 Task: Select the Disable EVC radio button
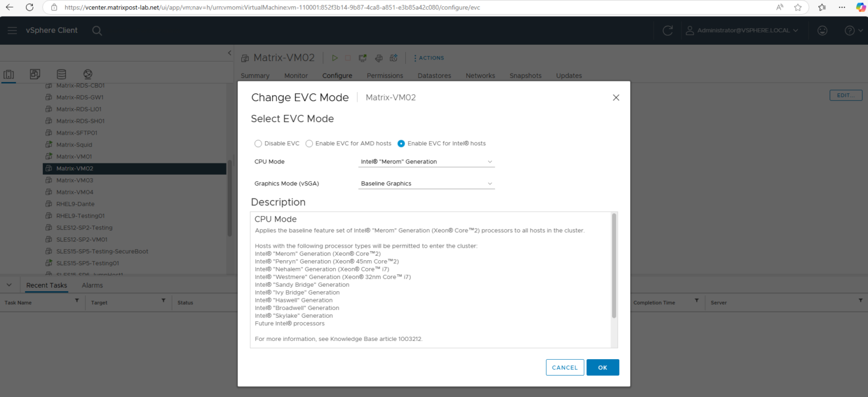(258, 143)
